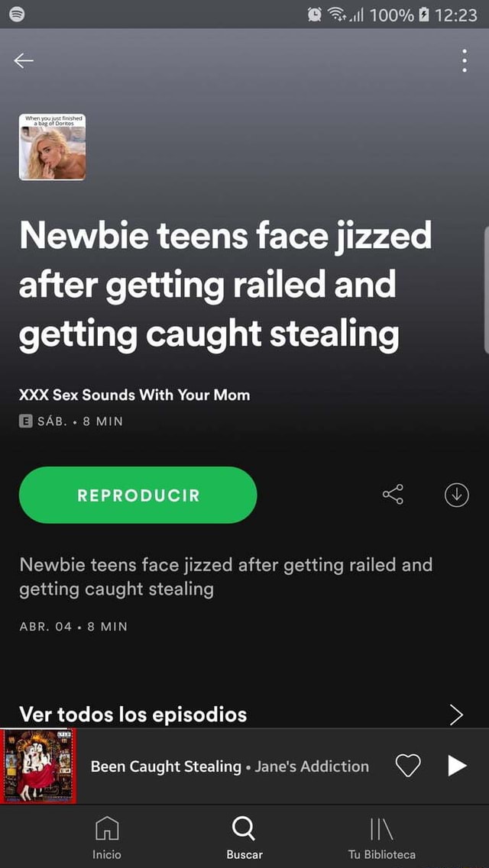This screenshot has width=489, height=868.
Task: Expand Ver todos los episodios chevron
Action: click(456, 715)
